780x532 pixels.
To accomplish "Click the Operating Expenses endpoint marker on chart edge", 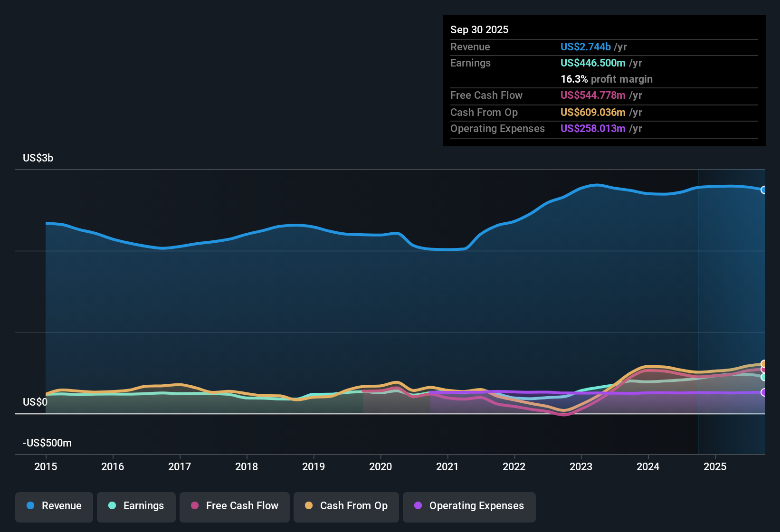I will click(764, 393).
